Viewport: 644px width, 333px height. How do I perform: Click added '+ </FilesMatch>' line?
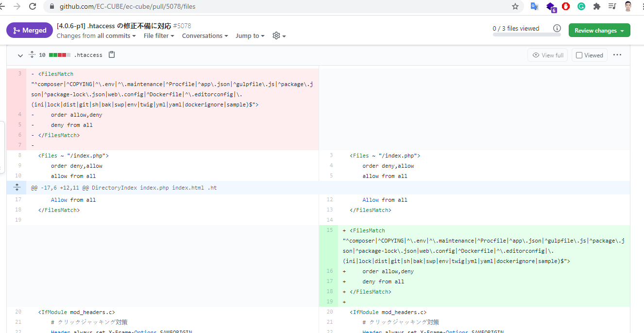click(367, 292)
